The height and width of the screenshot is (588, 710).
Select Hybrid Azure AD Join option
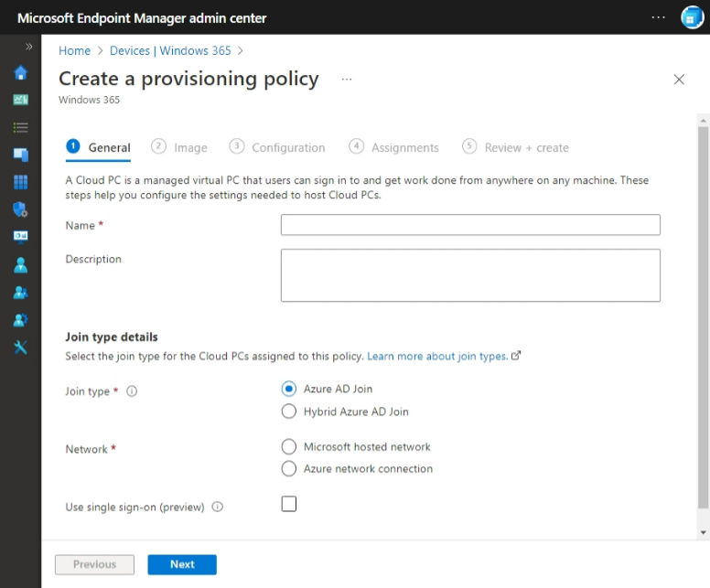click(289, 412)
